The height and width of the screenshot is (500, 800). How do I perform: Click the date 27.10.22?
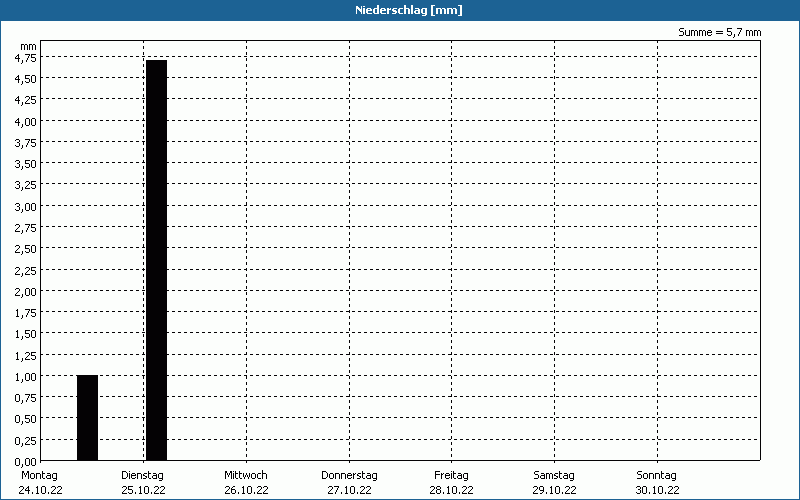[x=349, y=490]
